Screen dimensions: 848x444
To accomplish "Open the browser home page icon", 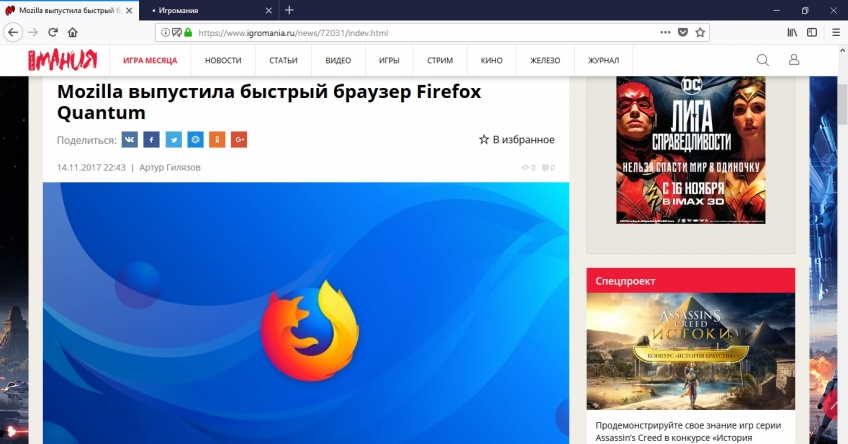I will point(72,32).
